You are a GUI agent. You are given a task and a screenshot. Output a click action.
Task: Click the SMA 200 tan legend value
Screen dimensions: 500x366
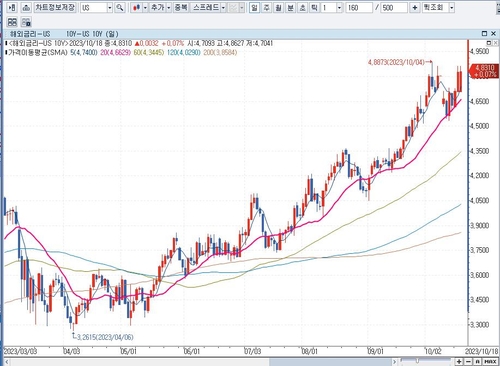[220, 52]
